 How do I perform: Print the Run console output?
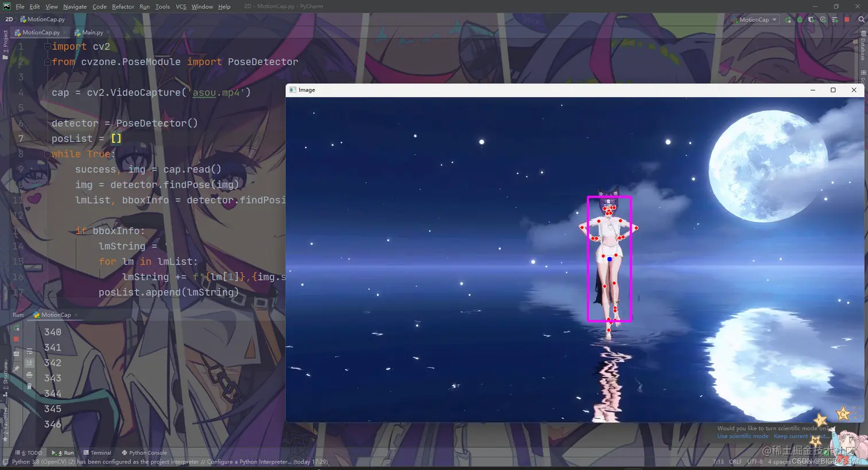click(29, 375)
